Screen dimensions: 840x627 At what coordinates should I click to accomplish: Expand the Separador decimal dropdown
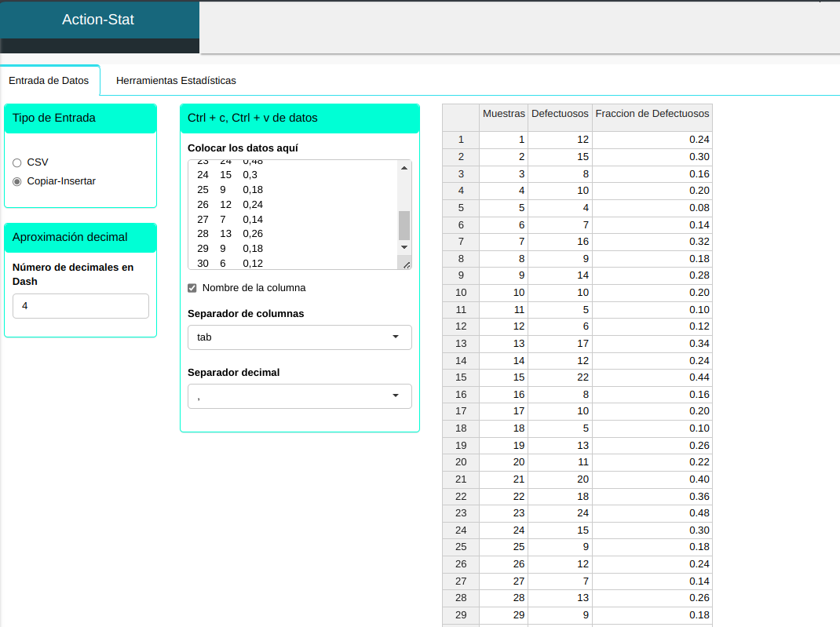(x=299, y=396)
